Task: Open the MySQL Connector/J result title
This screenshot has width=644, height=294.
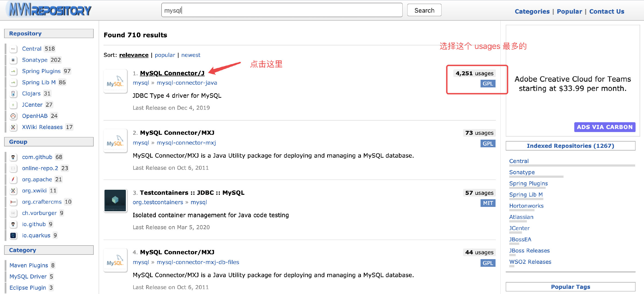Action: coord(172,73)
